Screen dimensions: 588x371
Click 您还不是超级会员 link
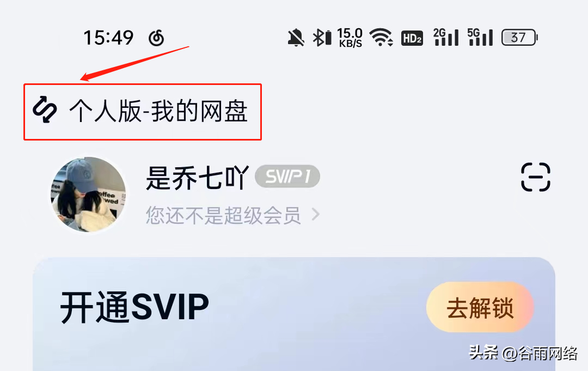tap(223, 215)
